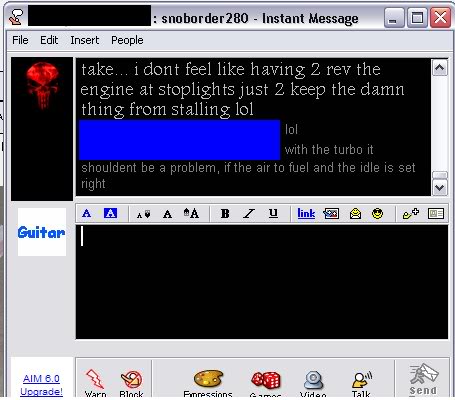
Task: Change the text foreground color
Action: tap(87, 213)
